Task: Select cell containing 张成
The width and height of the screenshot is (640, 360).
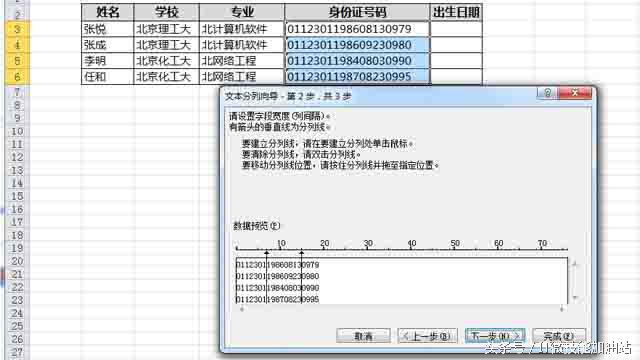Action: coord(108,45)
